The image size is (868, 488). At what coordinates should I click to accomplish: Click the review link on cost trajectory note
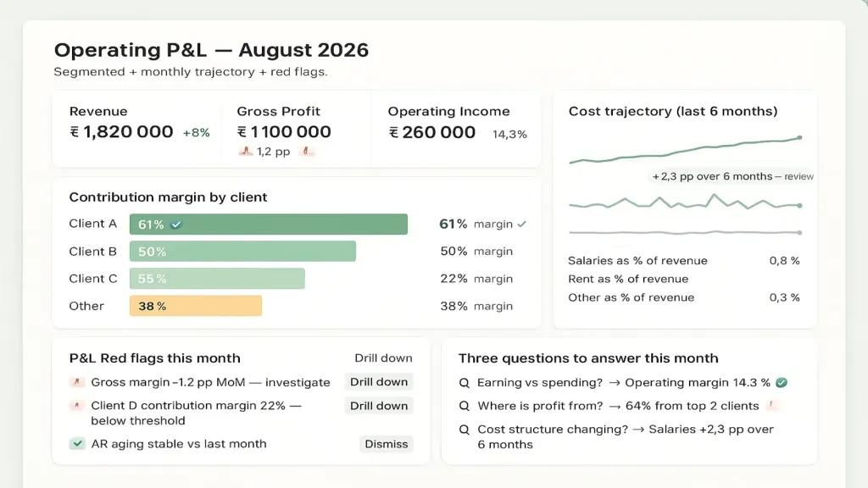798,176
